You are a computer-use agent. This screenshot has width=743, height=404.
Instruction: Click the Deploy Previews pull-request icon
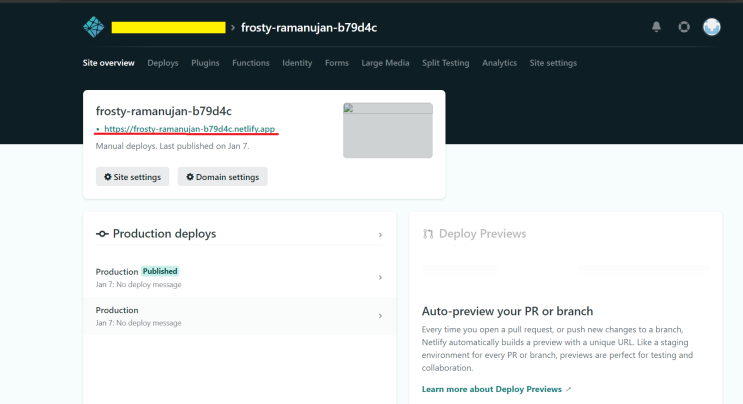tap(428, 234)
